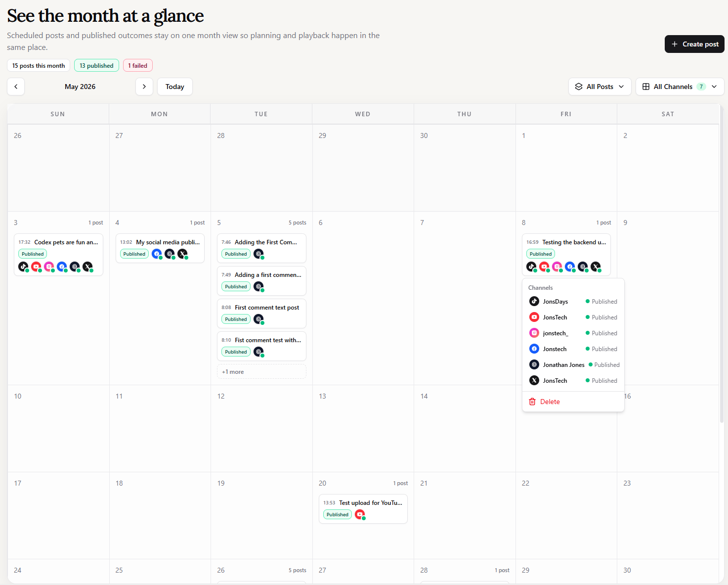Click Published badge on Test upload post
728x585 pixels.
(x=338, y=514)
